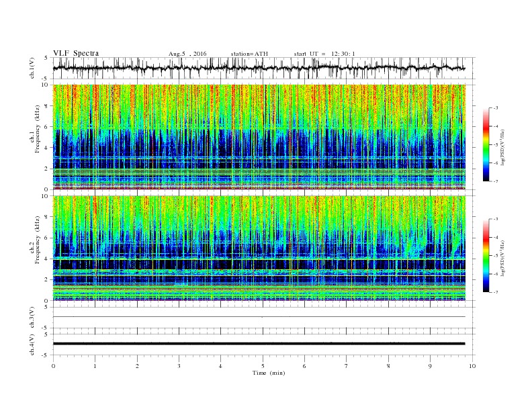Click the "8" kHz tick on ch.1 spectrogram axis

pos(47,106)
